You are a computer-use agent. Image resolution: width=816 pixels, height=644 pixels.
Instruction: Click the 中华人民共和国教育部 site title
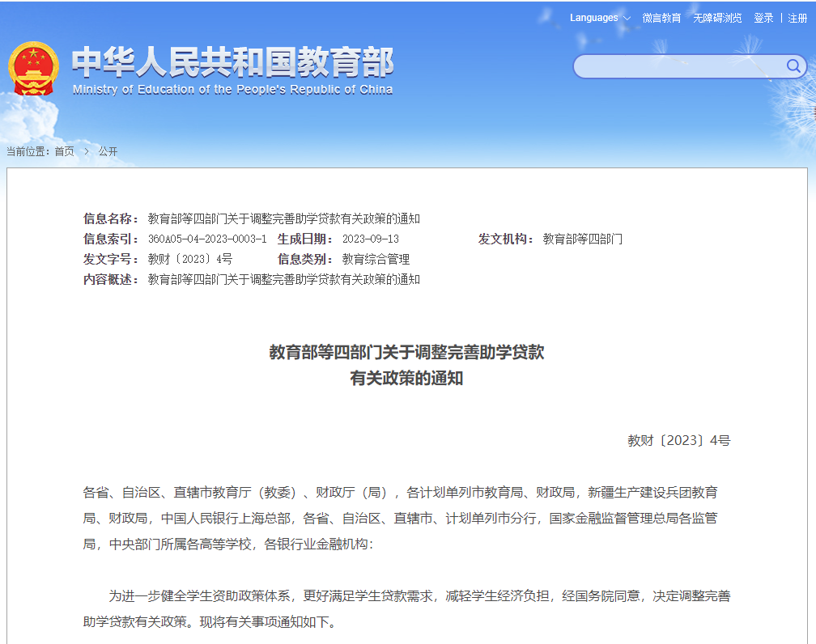pyautogui.click(x=232, y=61)
